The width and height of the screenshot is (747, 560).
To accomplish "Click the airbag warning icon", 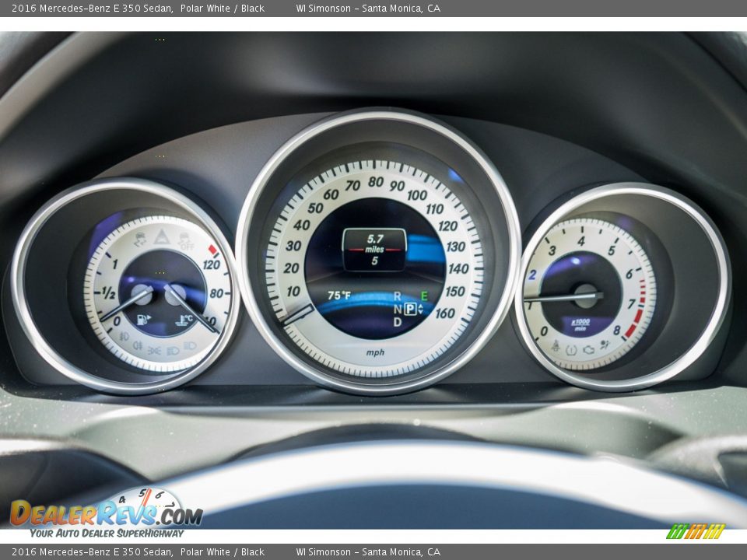I will point(604,344).
